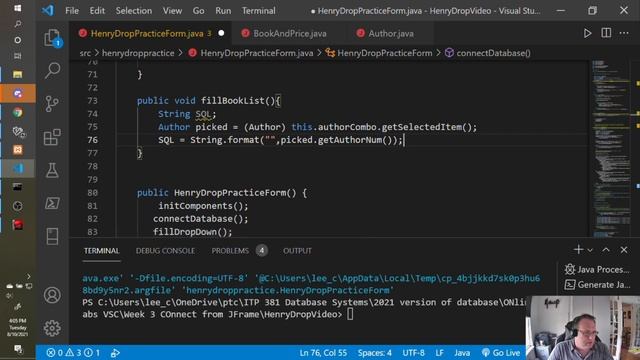Image resolution: width=640 pixels, height=360 pixels.
Task: Maximize the terminal panel size
Action: pos(606,249)
